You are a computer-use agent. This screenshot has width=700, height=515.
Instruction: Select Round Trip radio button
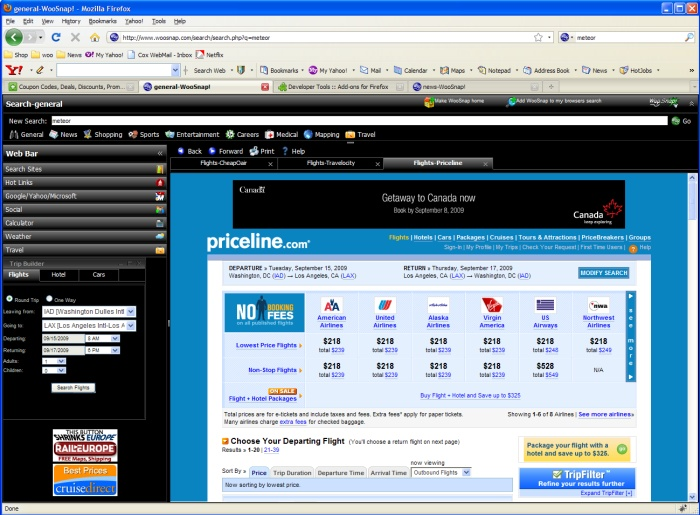9,299
